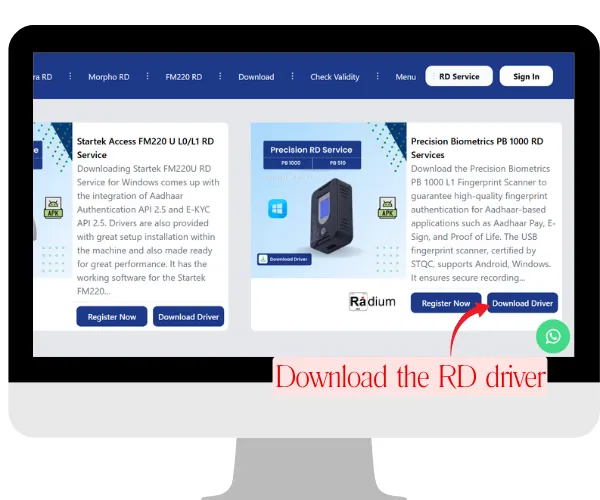Open the Menu nav item
The image size is (600, 500).
405,77
